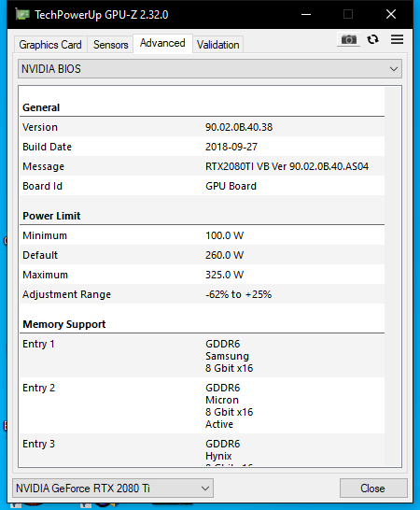Click the Close button
The height and width of the screenshot is (510, 420).
(x=373, y=488)
